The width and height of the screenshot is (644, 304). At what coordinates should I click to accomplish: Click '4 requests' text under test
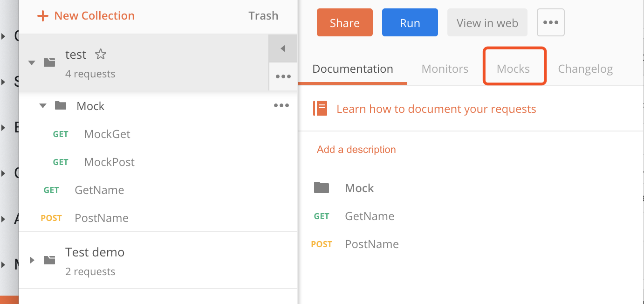coord(90,74)
